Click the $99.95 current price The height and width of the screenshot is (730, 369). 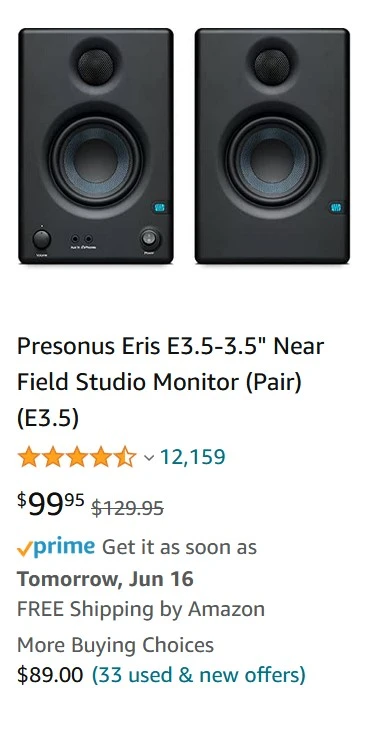pyautogui.click(x=51, y=504)
